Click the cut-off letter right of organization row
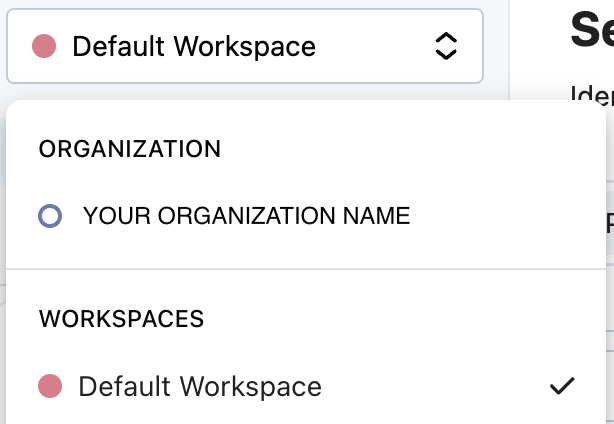 point(610,224)
